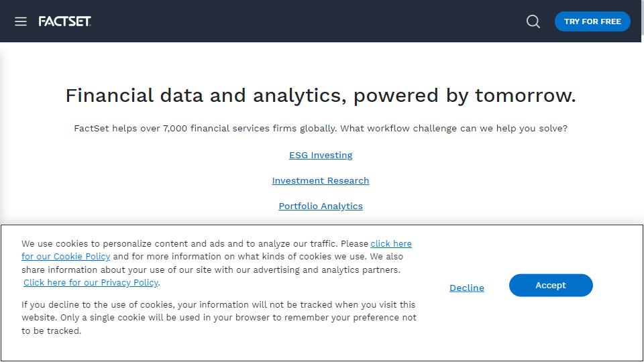
Task: Go to the Portfolio Analytics link
Action: coord(321,206)
